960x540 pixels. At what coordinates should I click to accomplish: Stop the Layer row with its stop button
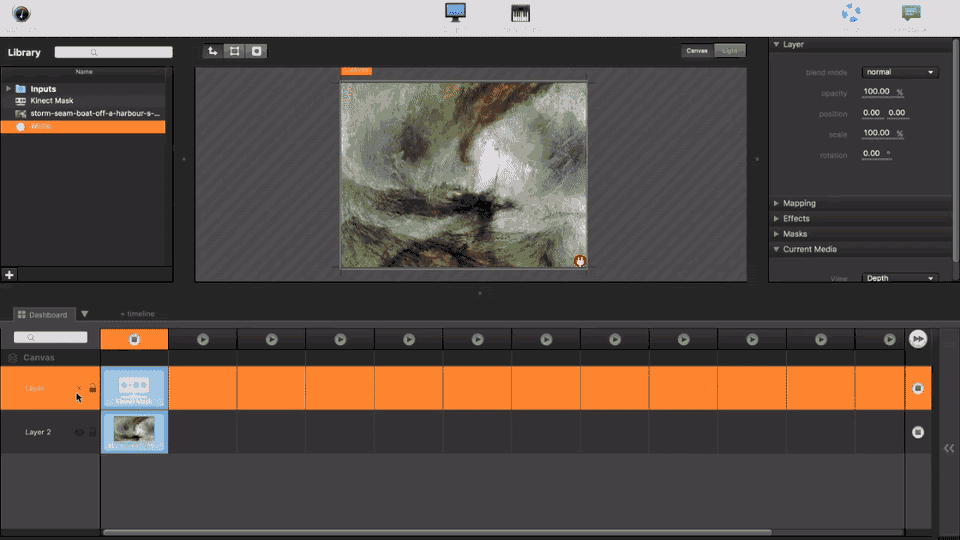[918, 388]
